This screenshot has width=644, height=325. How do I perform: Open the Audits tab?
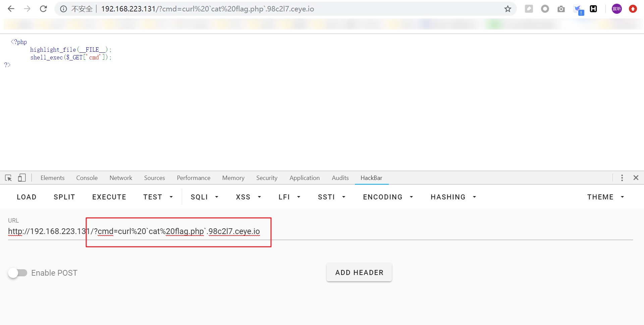[x=340, y=178]
